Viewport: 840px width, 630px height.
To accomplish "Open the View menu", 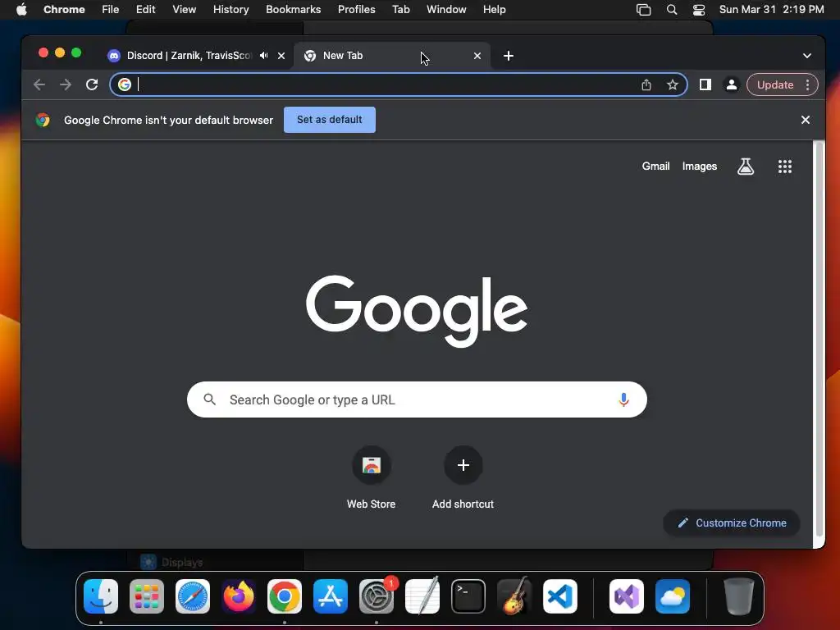I will tap(184, 10).
